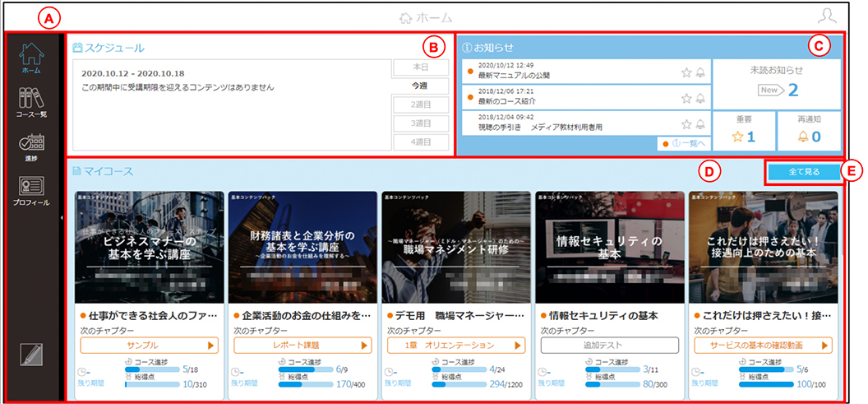Open the 情報セキュリティの基本 course thumbnail
Viewport: 868px width, 404px height.
[609, 247]
